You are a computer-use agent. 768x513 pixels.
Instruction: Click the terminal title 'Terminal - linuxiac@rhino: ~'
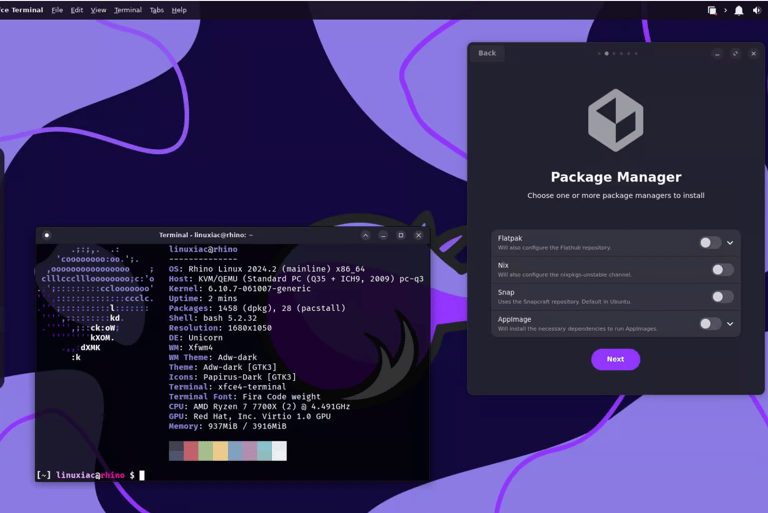tap(206, 235)
